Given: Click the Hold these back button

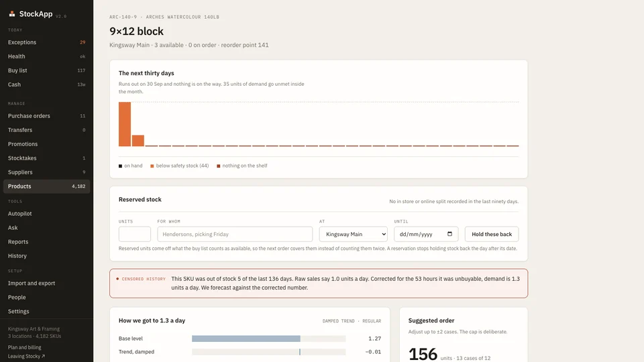Looking at the screenshot, I should [492, 234].
